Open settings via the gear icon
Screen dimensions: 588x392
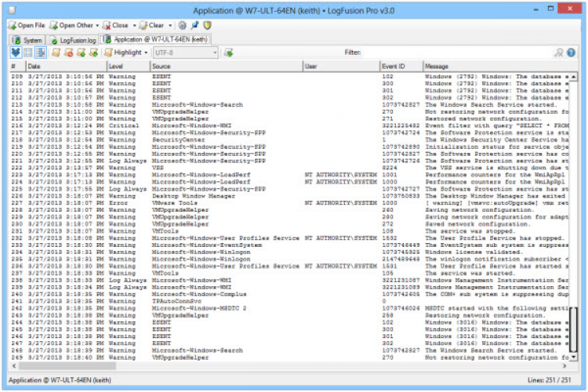(x=182, y=26)
